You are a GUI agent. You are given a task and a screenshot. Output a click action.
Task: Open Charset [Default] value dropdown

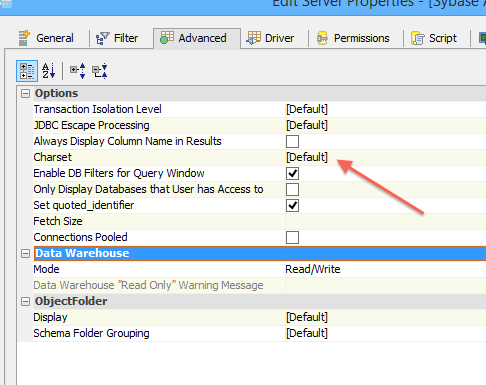386,157
